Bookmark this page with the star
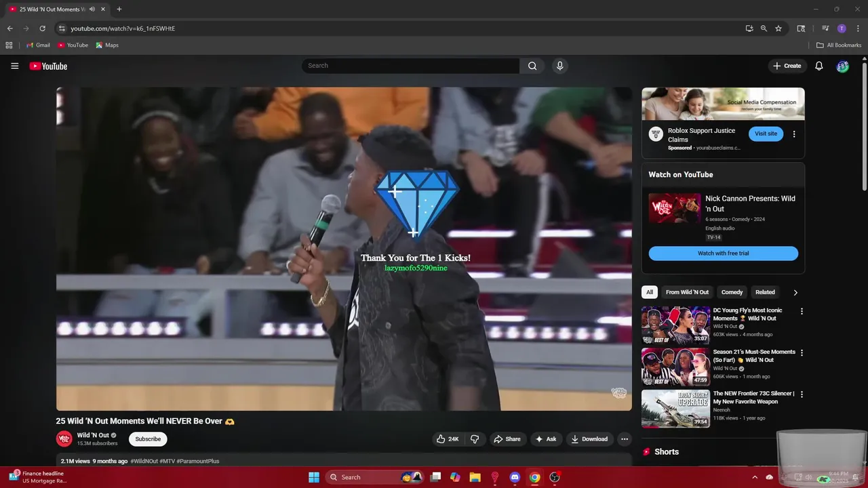 pyautogui.click(x=778, y=28)
